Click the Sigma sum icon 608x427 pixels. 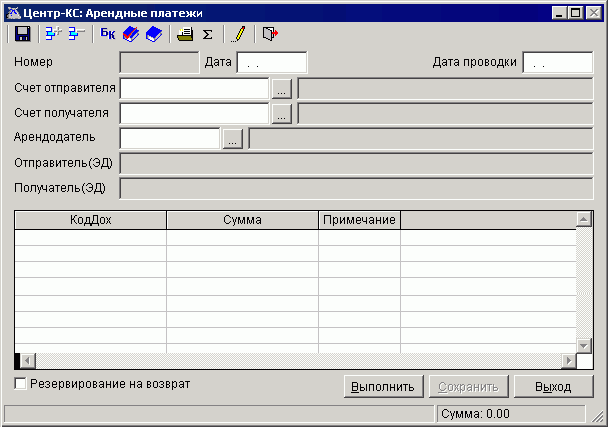coord(208,34)
